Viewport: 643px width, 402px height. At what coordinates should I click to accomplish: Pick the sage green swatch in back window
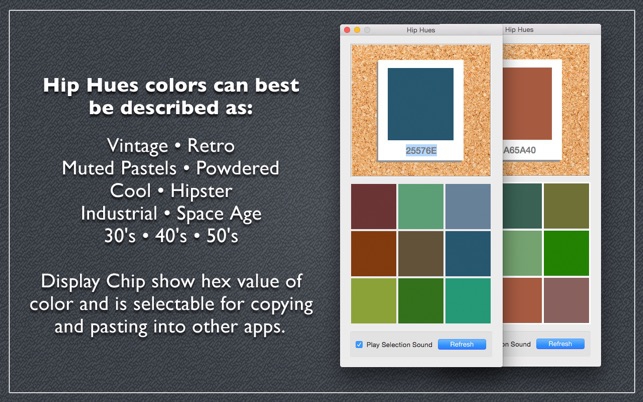coord(522,253)
